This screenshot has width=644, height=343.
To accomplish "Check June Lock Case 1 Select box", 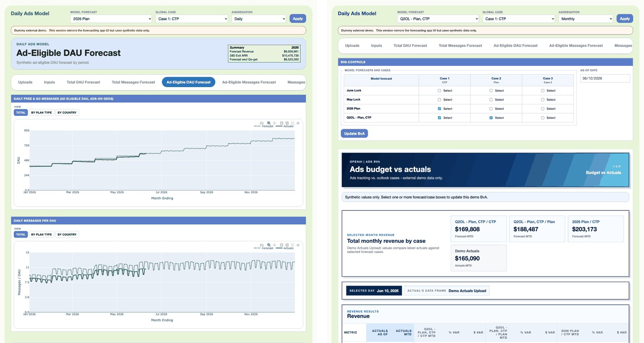I will pos(439,90).
